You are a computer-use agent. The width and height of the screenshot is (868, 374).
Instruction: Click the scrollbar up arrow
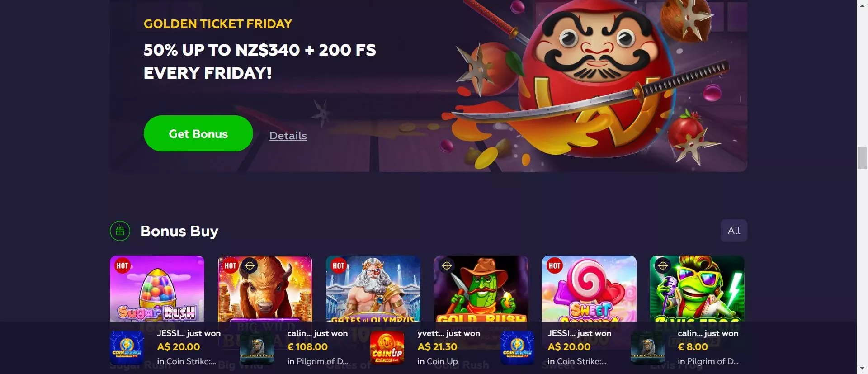[862, 5]
